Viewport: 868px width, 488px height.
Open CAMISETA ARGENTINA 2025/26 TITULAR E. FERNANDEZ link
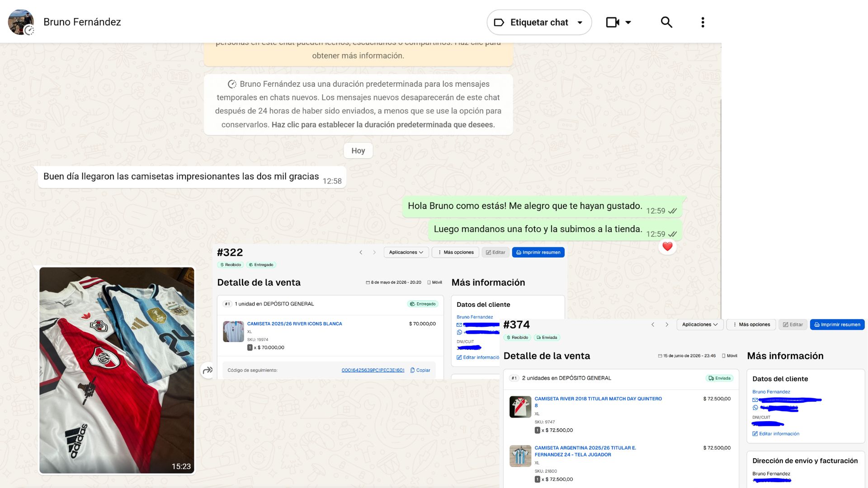585,451
